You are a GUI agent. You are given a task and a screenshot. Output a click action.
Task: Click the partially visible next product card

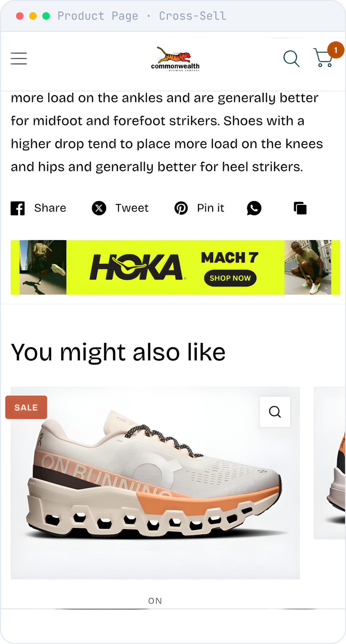tap(329, 463)
